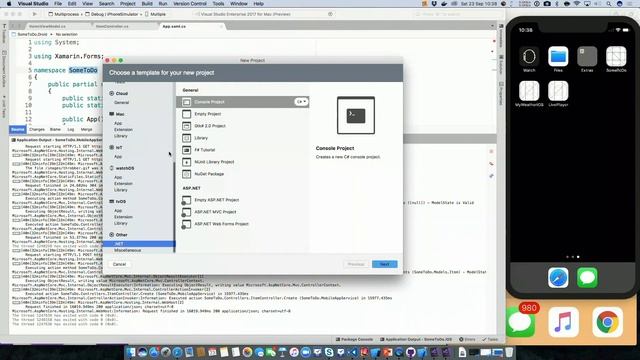Select App under Mac category

pos(118,123)
